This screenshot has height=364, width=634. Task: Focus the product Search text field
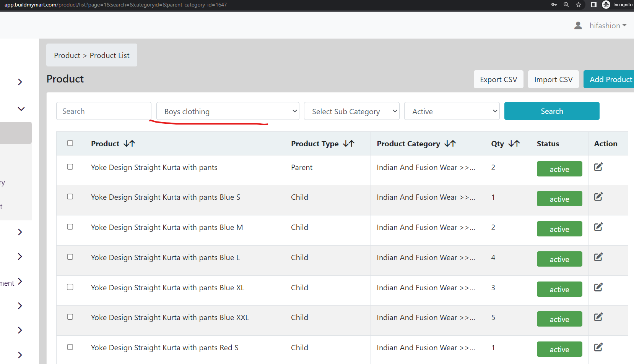(x=104, y=111)
